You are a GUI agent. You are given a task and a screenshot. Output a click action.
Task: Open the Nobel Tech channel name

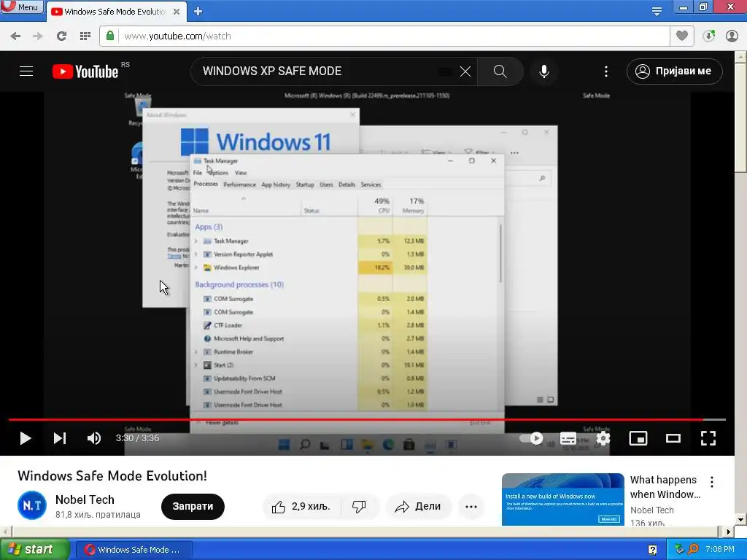click(x=85, y=499)
